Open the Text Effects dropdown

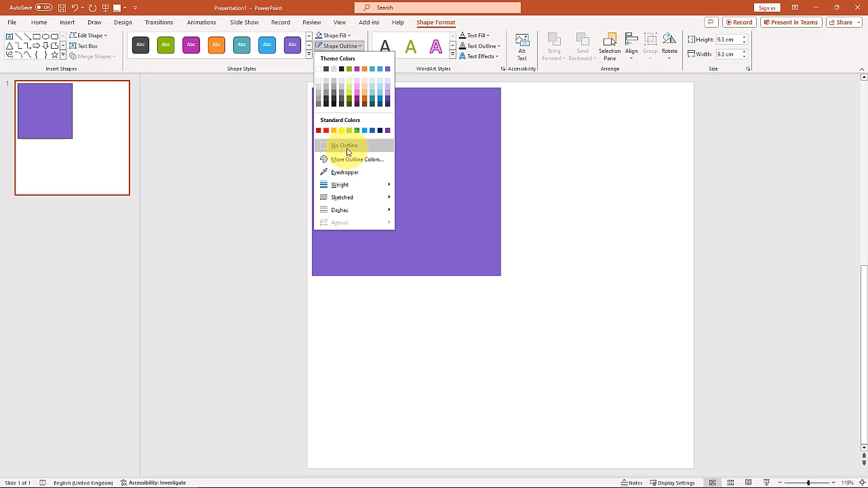click(x=479, y=56)
